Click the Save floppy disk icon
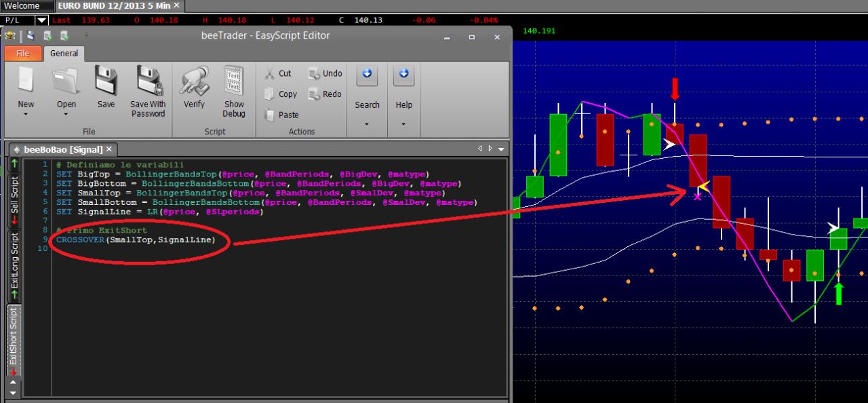Image resolution: width=868 pixels, height=403 pixels. pos(106,81)
